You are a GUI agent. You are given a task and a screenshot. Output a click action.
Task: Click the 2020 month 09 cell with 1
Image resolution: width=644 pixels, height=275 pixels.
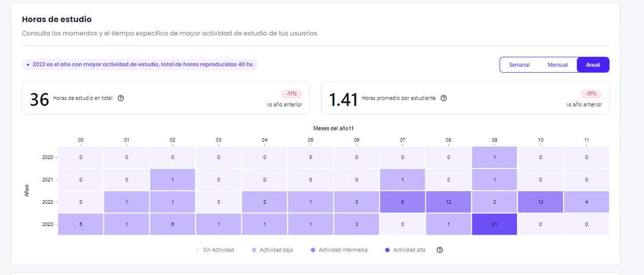494,158
